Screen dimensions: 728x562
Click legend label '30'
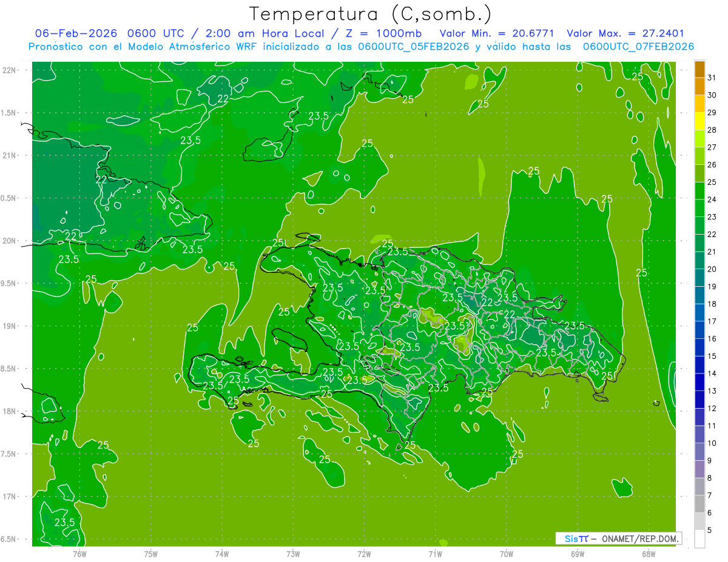712,95
